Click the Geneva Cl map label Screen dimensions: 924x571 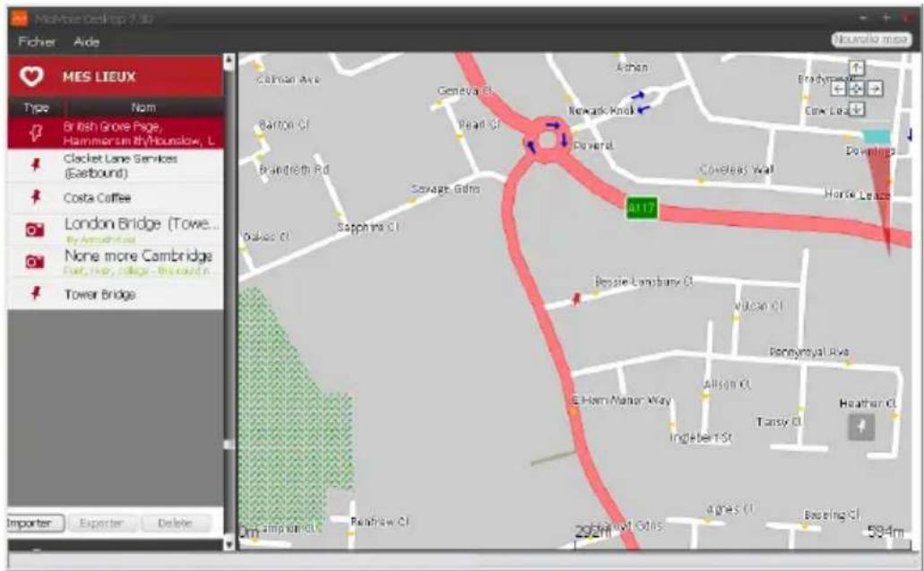click(x=465, y=91)
